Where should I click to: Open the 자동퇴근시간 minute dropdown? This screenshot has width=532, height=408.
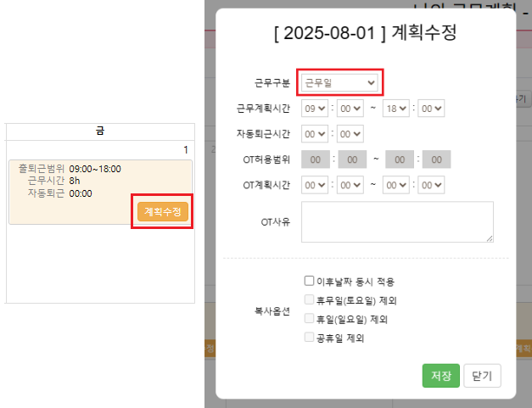click(x=350, y=134)
